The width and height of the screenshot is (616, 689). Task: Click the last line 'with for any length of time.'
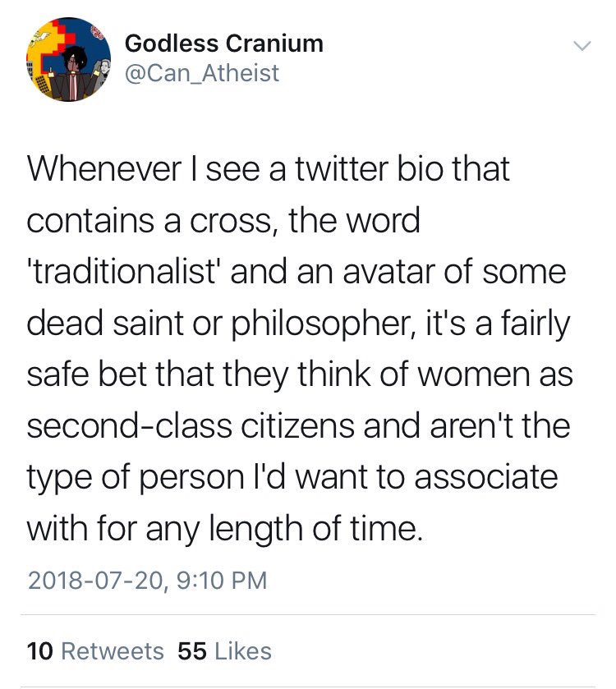pyautogui.click(x=224, y=529)
